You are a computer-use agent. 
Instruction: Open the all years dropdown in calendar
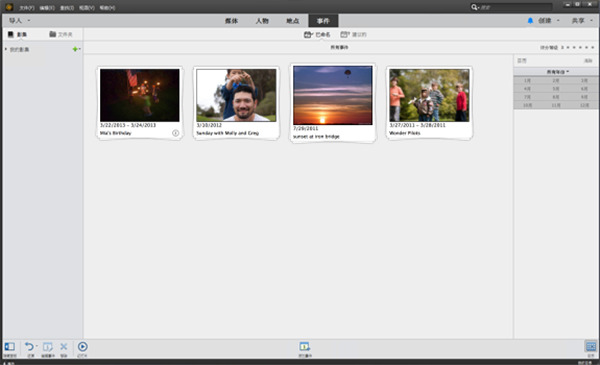[557, 72]
